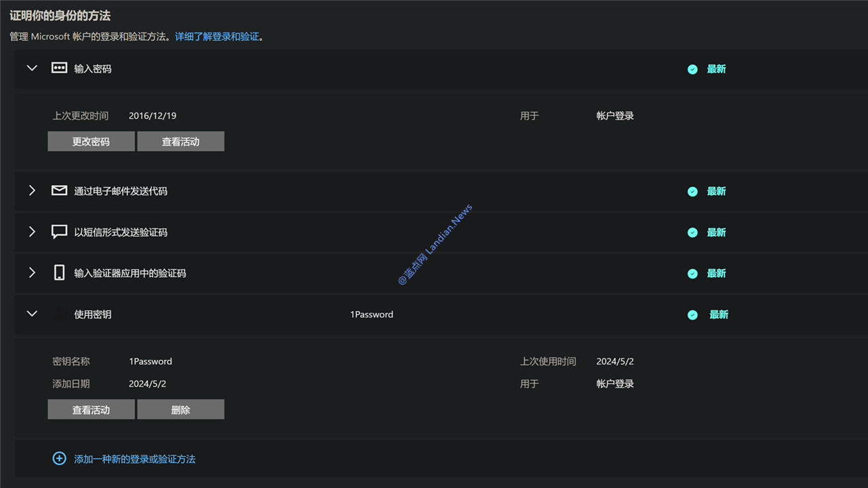Click the 2024/5/2 value beside 添加日期
868x488 pixels.
click(147, 384)
